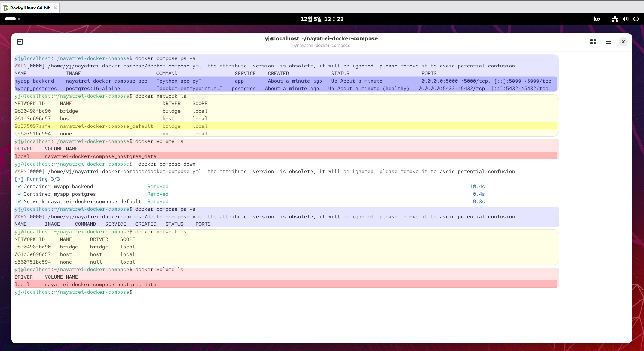Viewport: 644px width, 351px height.
Task: Open the clock and calendar menu
Action: (x=322, y=19)
